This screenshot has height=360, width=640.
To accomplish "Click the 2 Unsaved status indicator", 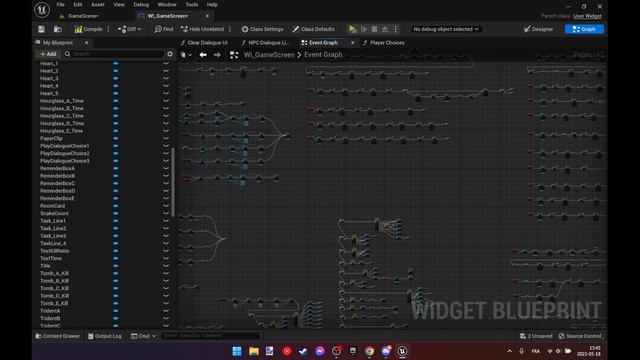I will [x=536, y=336].
